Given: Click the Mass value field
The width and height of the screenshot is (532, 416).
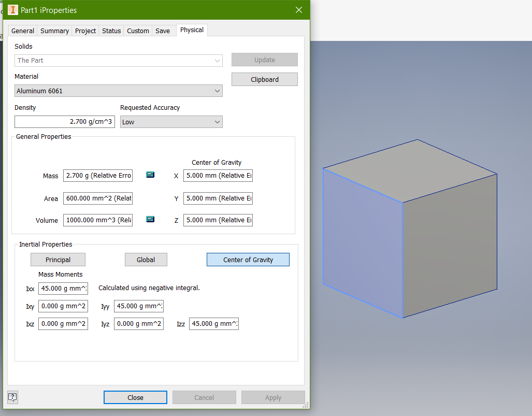Looking at the screenshot, I should [98, 176].
